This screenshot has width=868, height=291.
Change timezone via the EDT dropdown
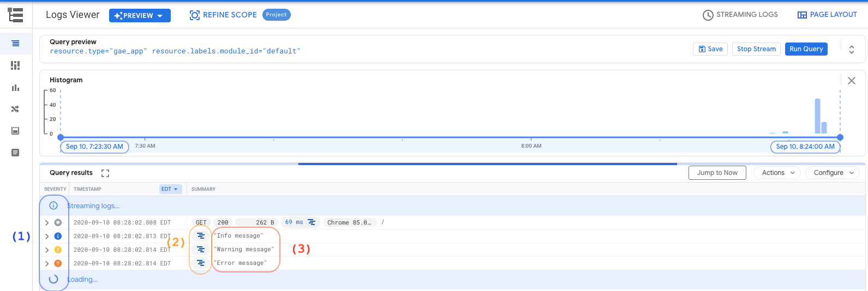[170, 189]
